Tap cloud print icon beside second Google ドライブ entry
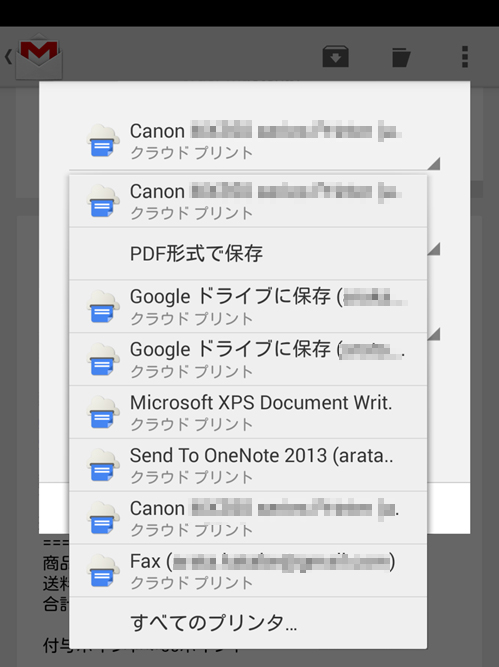The image size is (499, 667). pyautogui.click(x=103, y=359)
